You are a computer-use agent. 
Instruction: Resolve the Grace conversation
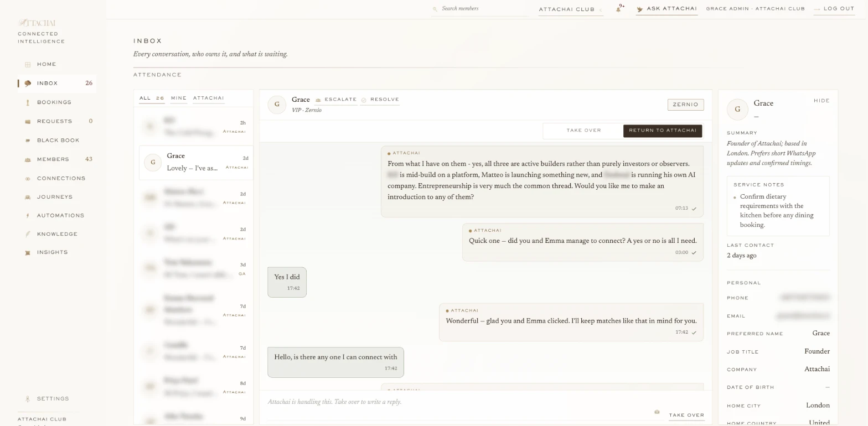pyautogui.click(x=380, y=100)
